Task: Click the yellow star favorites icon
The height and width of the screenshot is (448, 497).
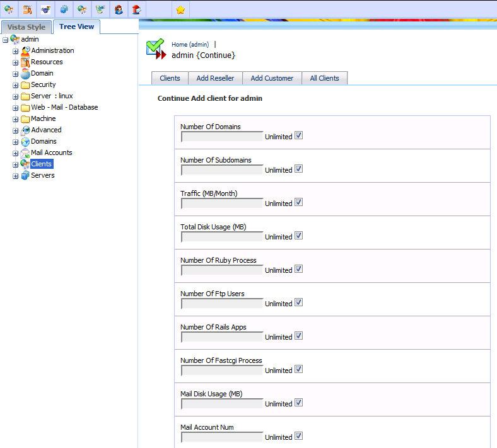Action: [x=180, y=10]
